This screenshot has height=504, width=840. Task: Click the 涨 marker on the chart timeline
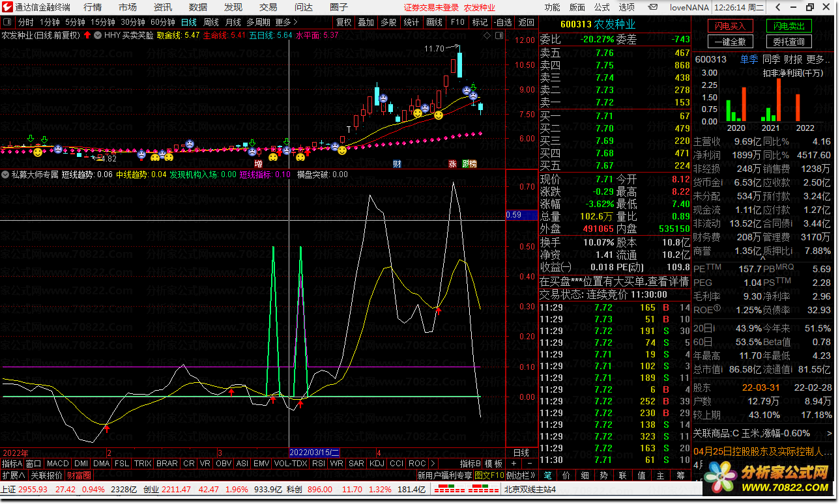452,163
